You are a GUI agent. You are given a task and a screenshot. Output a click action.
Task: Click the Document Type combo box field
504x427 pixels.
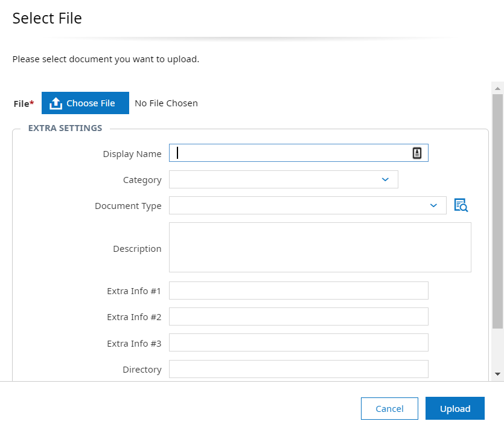click(296, 205)
